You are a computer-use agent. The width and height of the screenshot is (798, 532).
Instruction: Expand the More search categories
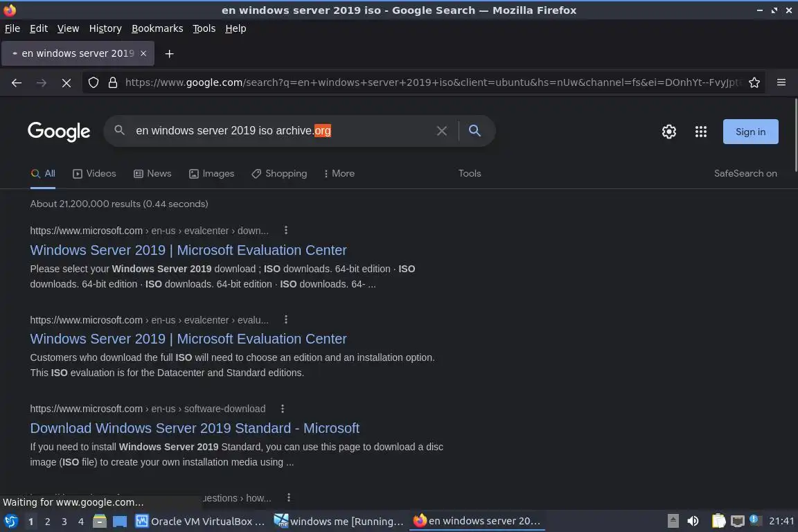tap(339, 174)
